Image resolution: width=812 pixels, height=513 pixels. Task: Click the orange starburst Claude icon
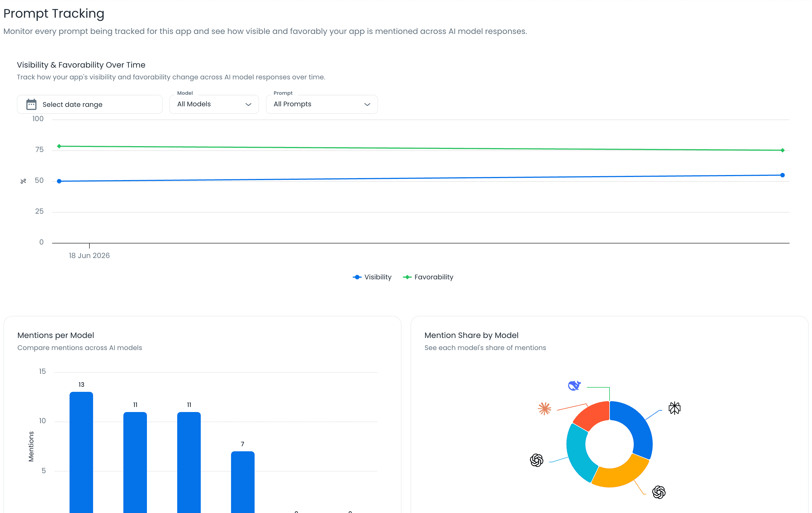point(544,409)
